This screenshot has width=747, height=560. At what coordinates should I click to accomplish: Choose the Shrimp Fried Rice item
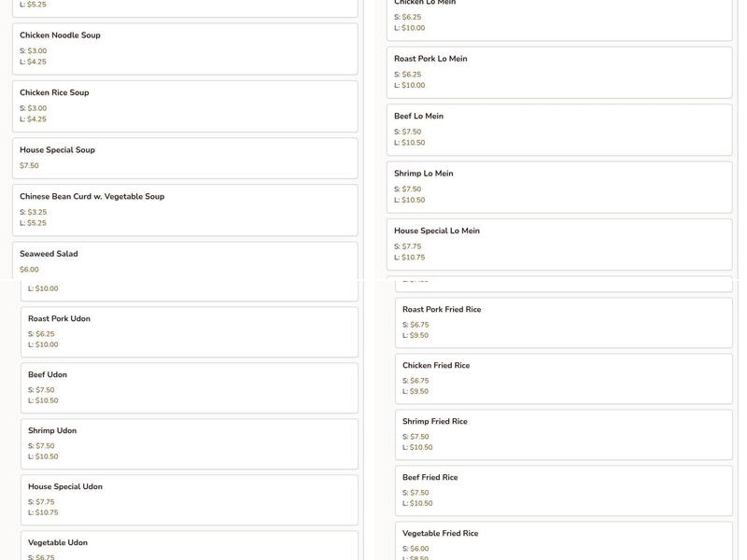(x=563, y=434)
